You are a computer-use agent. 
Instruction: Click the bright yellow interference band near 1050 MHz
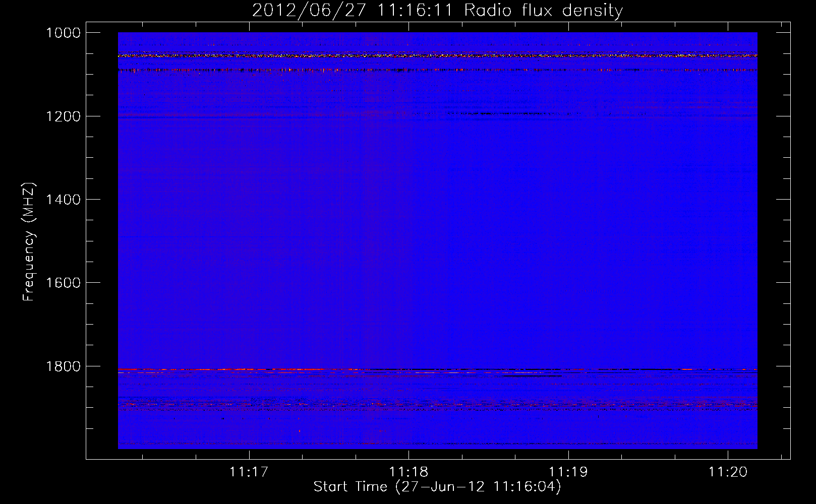click(437, 56)
